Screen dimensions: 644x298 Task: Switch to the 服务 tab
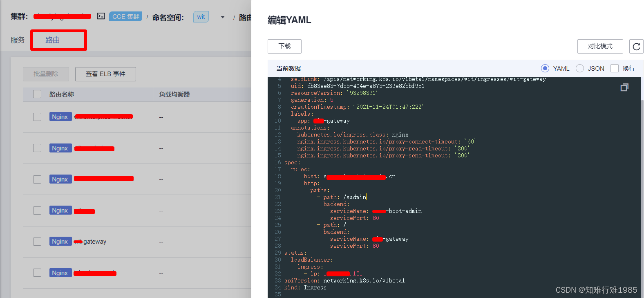(18, 40)
